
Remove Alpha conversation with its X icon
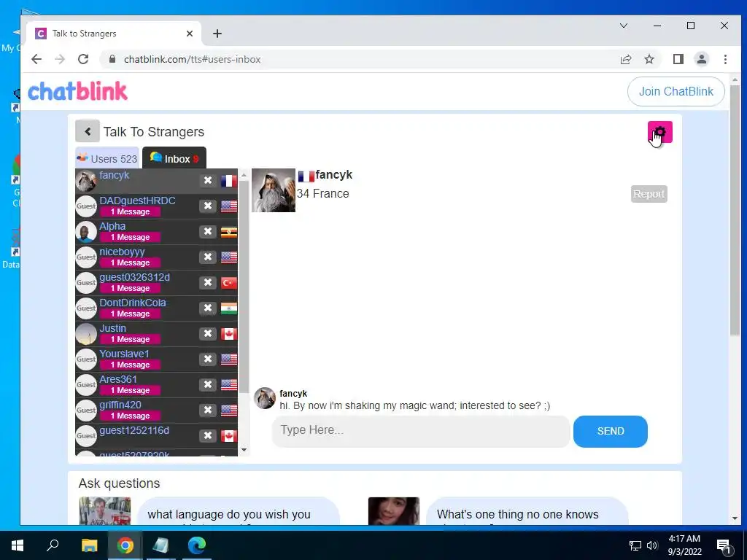tap(208, 231)
